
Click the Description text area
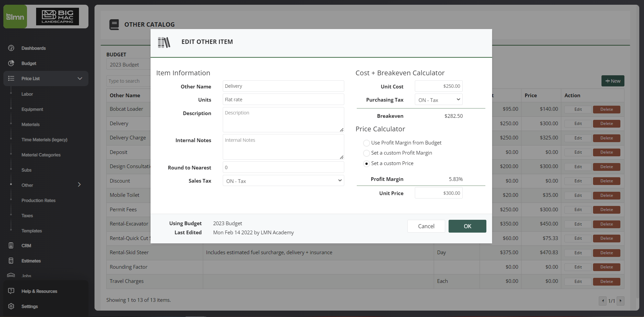tap(283, 120)
